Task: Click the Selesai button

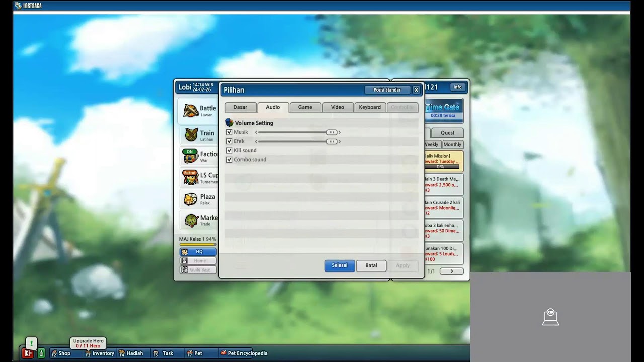Action: (x=340, y=265)
